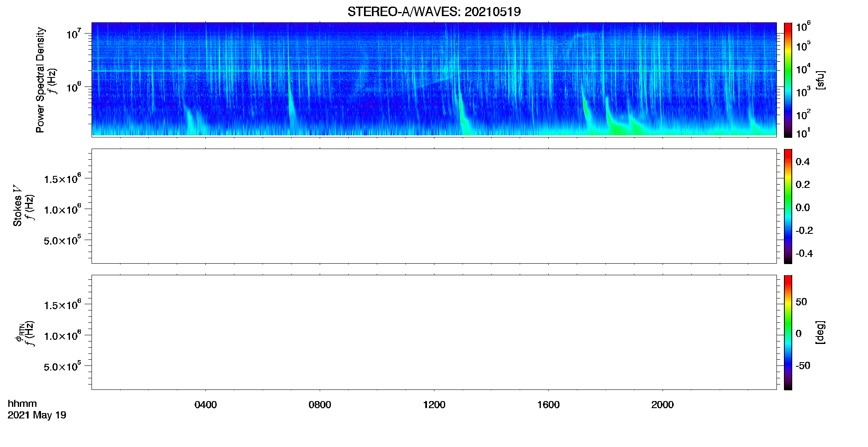Click the [sfu] colorbar unit label
868x447 pixels.
tap(820, 80)
